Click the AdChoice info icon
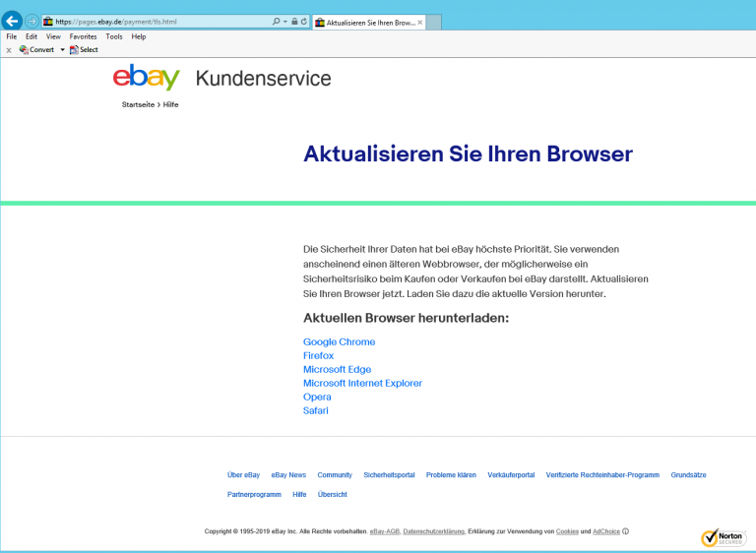The image size is (756, 553). click(625, 531)
